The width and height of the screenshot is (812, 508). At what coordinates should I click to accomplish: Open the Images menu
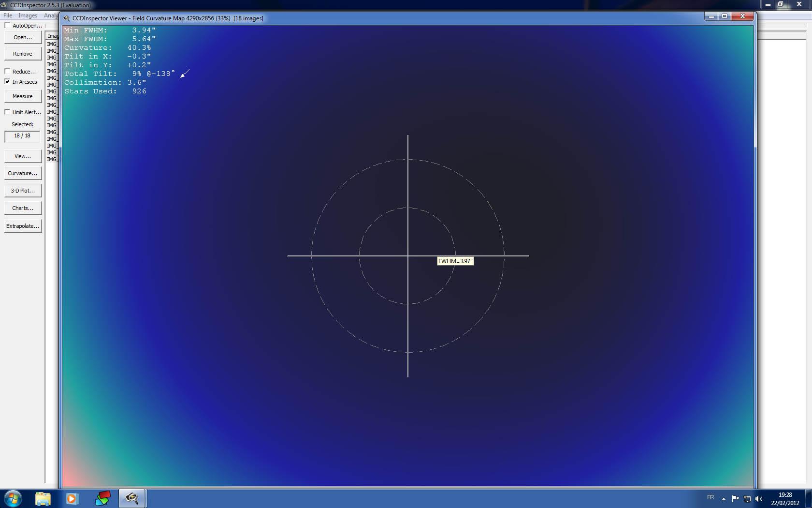click(28, 15)
